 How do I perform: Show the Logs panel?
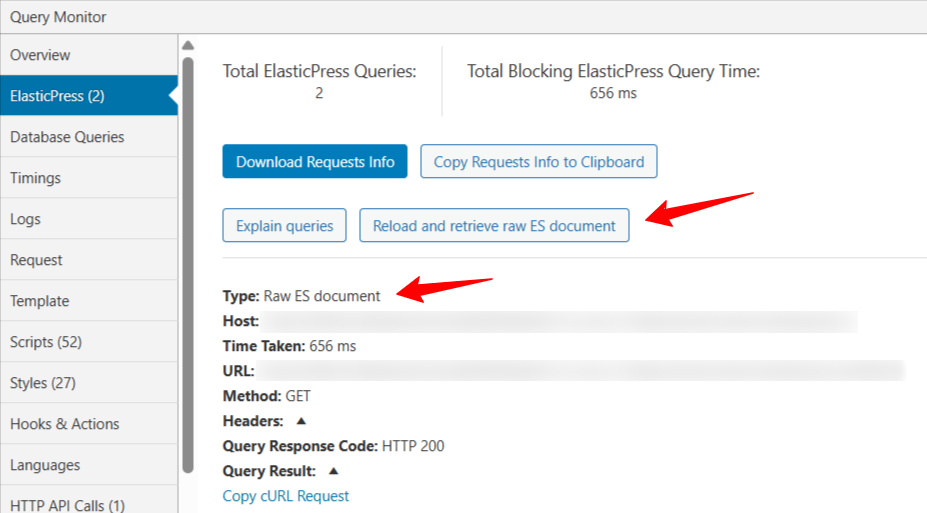tap(25, 219)
